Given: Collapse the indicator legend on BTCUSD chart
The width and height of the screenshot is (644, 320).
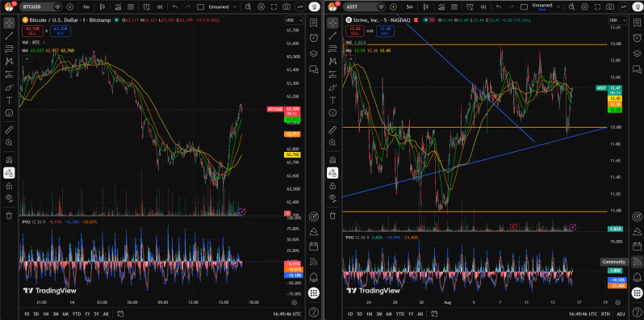Looking at the screenshot, I should tap(27, 59).
